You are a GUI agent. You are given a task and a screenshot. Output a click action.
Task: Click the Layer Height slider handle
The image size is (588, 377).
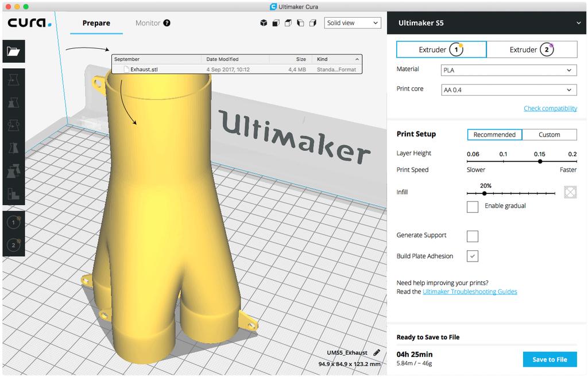540,161
